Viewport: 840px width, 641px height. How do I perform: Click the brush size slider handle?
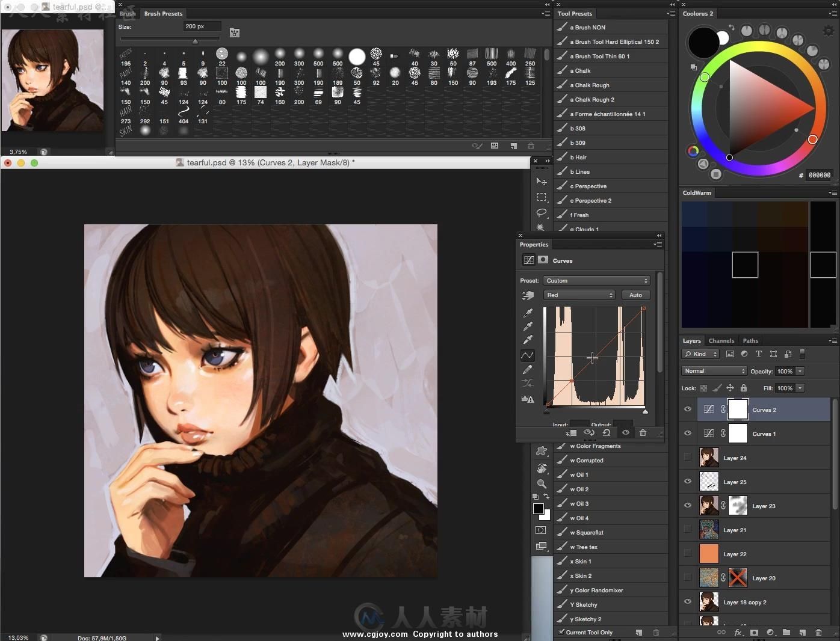click(x=195, y=41)
